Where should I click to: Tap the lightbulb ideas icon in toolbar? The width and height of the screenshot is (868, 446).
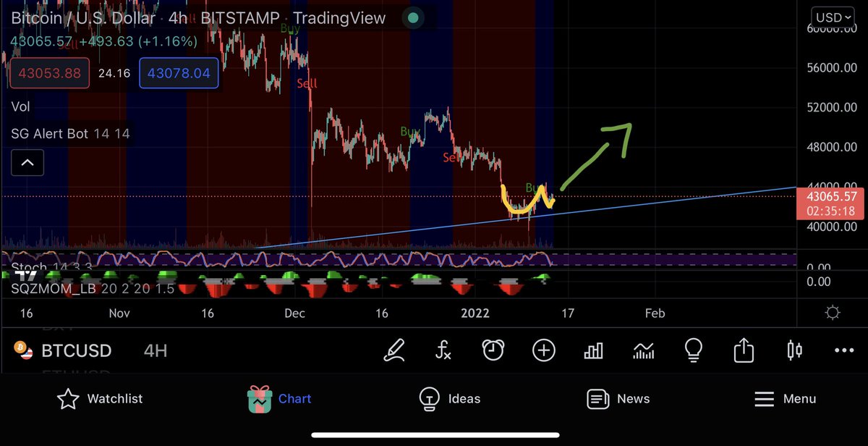(694, 350)
